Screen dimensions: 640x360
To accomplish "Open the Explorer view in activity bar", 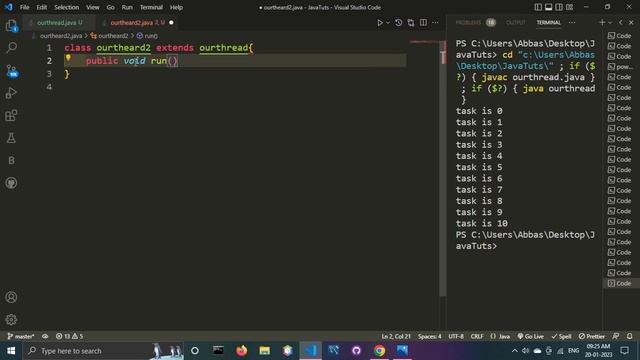I will coord(11,26).
